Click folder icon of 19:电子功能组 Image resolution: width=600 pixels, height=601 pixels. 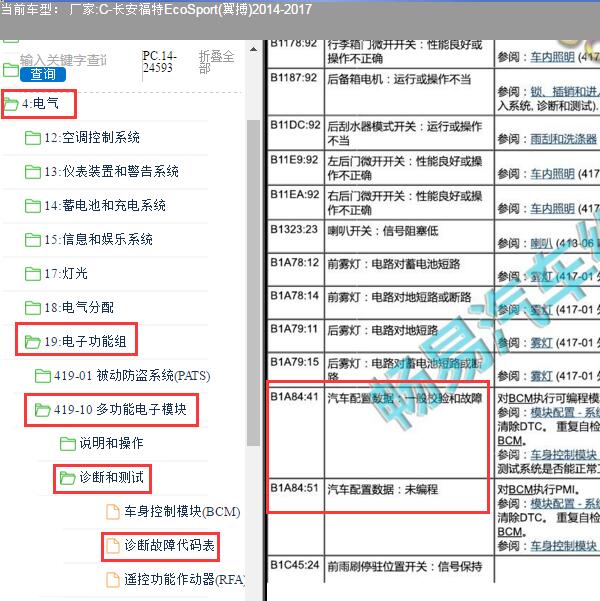click(x=33, y=342)
